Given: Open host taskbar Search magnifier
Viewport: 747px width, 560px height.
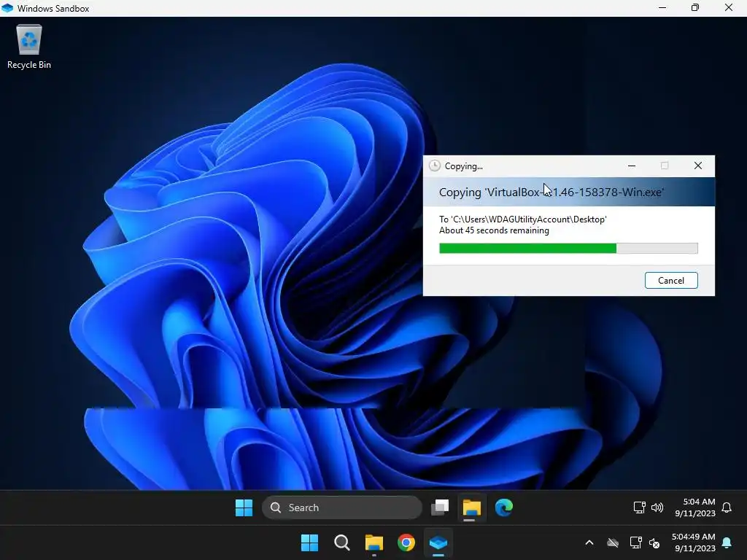Looking at the screenshot, I should (341, 542).
